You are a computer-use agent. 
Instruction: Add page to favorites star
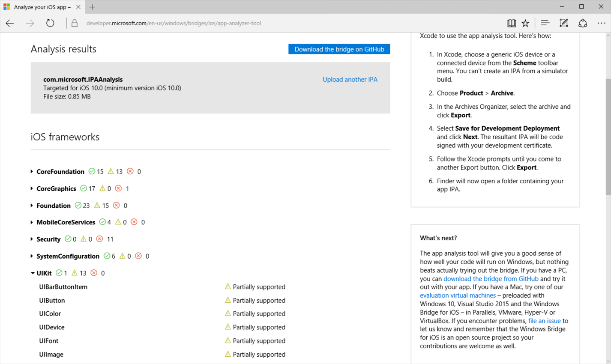[x=525, y=24]
